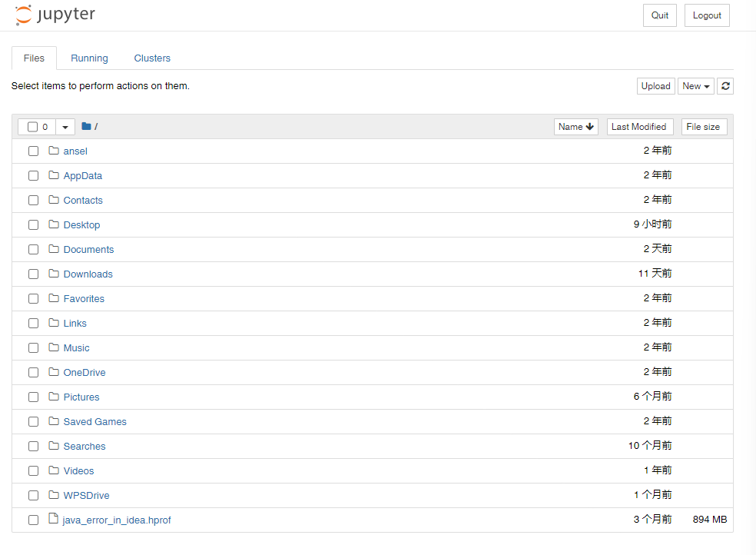
Task: Click folder icon next to Favorites
Action: pyautogui.click(x=54, y=298)
